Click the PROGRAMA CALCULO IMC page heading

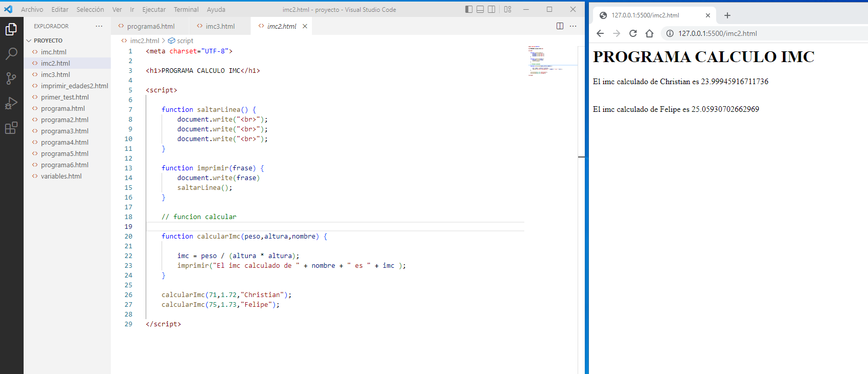[x=703, y=56]
